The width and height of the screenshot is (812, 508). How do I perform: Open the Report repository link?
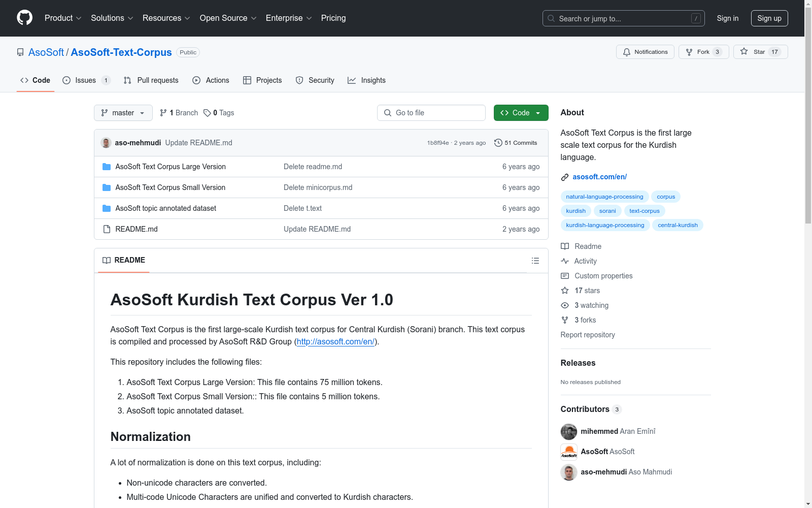[x=588, y=335]
